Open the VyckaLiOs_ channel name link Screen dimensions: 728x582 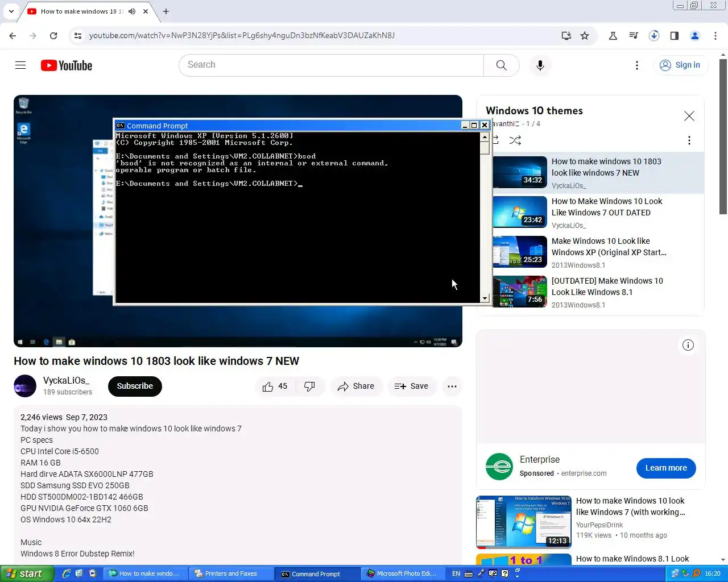[66, 381]
